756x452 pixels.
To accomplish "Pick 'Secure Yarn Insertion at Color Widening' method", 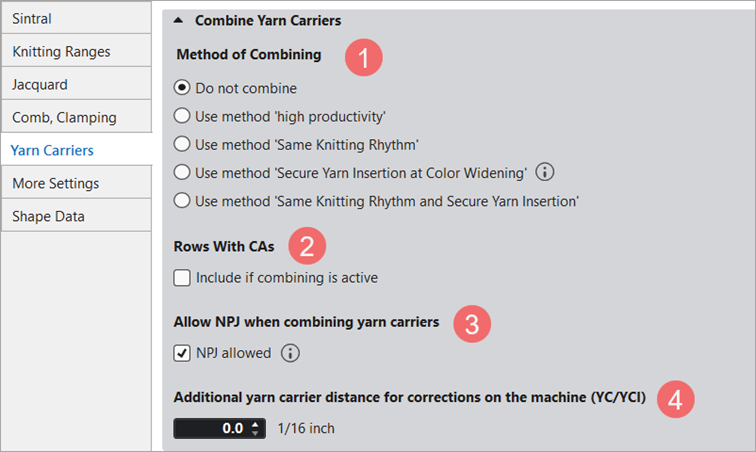I will click(x=182, y=171).
